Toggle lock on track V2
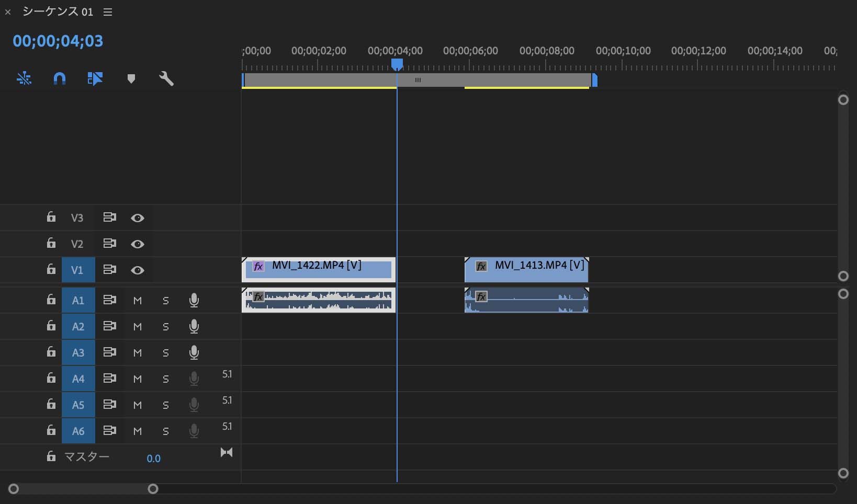The width and height of the screenshot is (857, 504). click(x=51, y=243)
